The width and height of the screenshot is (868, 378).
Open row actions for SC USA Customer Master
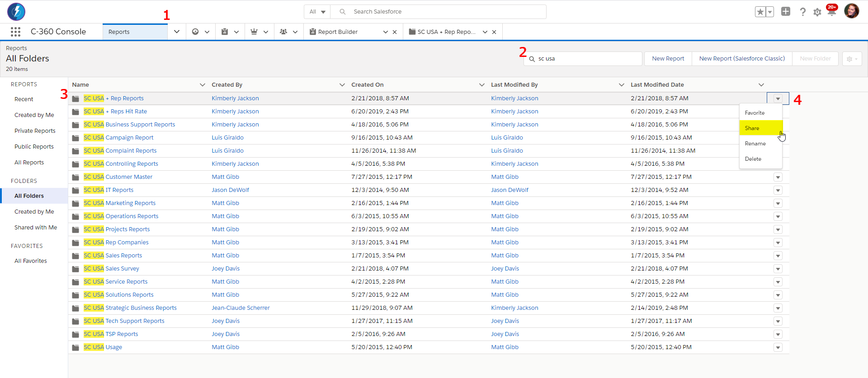click(778, 177)
